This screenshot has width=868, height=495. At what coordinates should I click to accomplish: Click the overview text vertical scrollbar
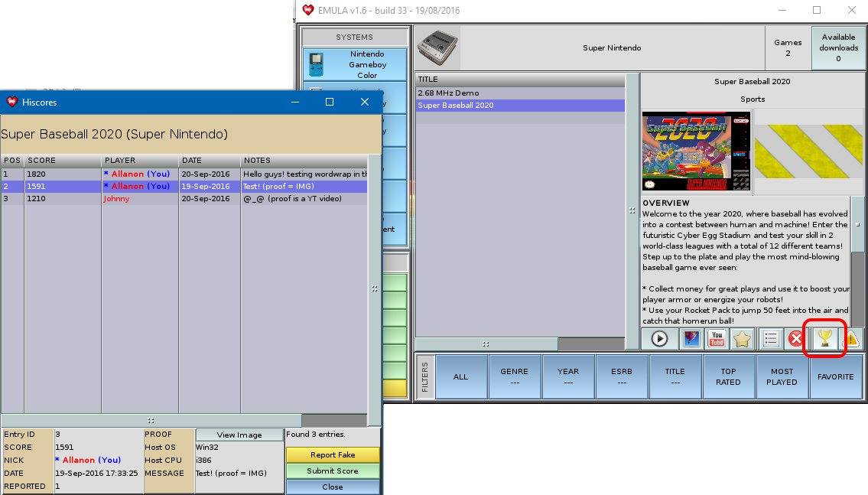[857, 224]
